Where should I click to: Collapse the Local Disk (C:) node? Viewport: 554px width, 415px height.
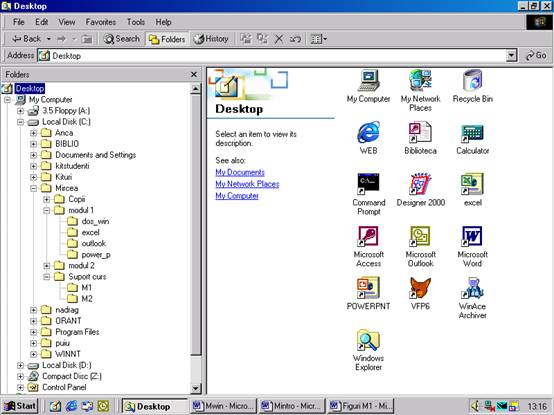pos(20,122)
